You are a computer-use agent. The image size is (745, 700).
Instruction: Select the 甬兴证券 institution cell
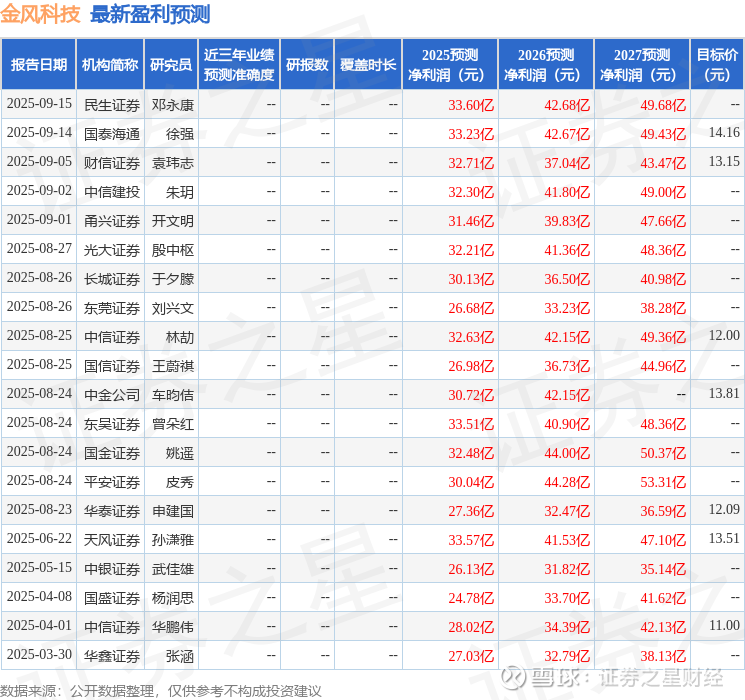coord(112,221)
